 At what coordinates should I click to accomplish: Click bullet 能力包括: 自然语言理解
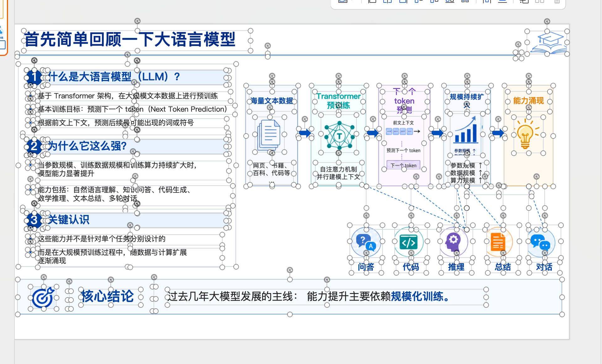[114, 194]
